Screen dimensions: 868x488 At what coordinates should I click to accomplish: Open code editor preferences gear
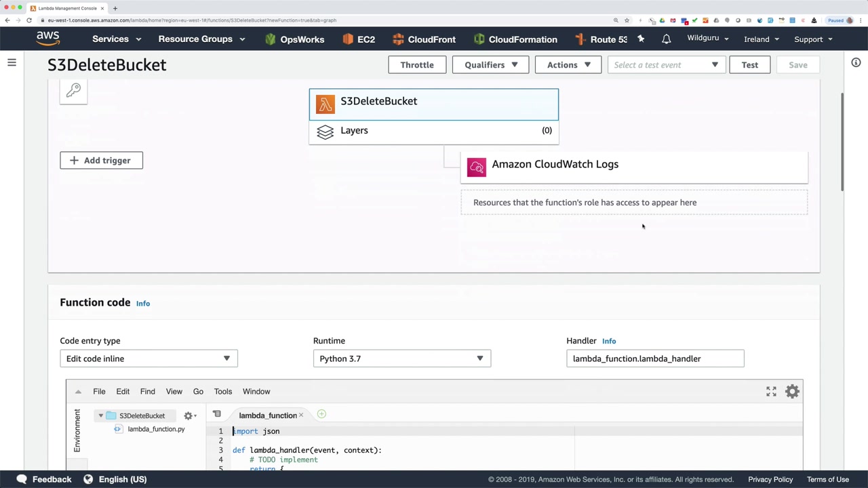[x=792, y=391]
